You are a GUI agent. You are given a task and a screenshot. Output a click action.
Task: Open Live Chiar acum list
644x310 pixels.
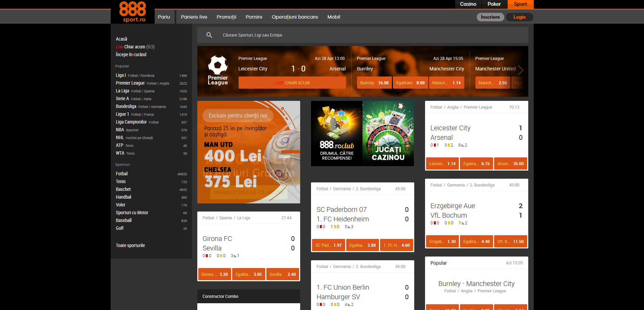click(x=135, y=47)
